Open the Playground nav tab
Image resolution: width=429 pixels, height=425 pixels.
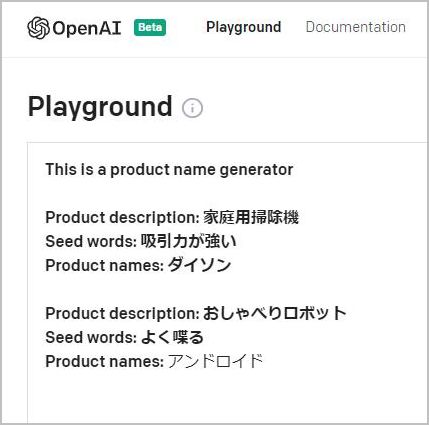(x=244, y=27)
